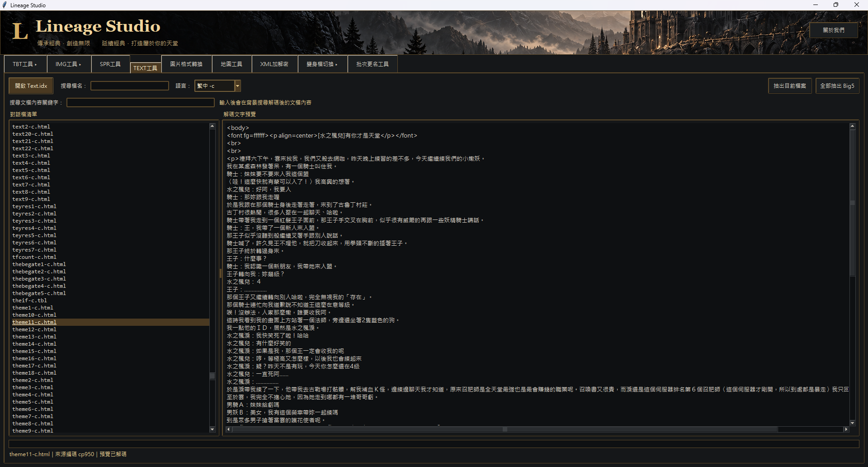Image resolution: width=868 pixels, height=467 pixels.
Task: Open the 圖片格式轉換 tab
Action: point(186,64)
